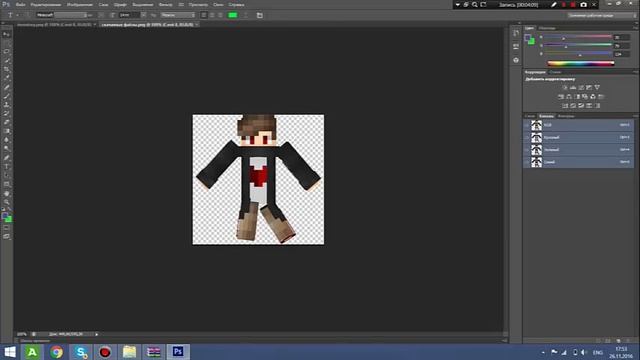Select the Gradient tool

click(x=7, y=131)
